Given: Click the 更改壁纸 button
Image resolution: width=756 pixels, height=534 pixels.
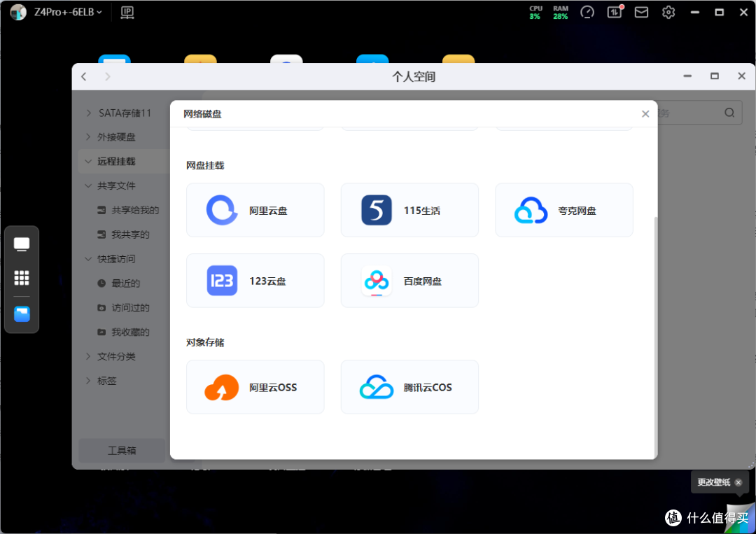Looking at the screenshot, I should click(713, 482).
